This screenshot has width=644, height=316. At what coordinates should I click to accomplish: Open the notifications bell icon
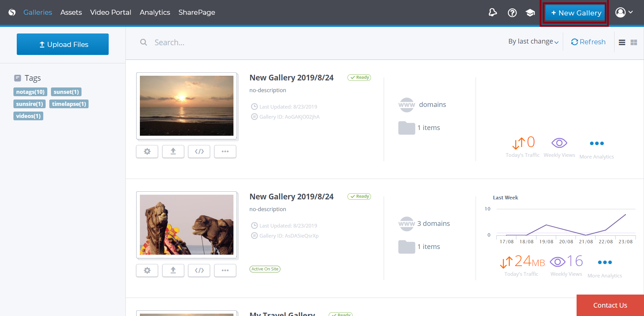point(492,13)
